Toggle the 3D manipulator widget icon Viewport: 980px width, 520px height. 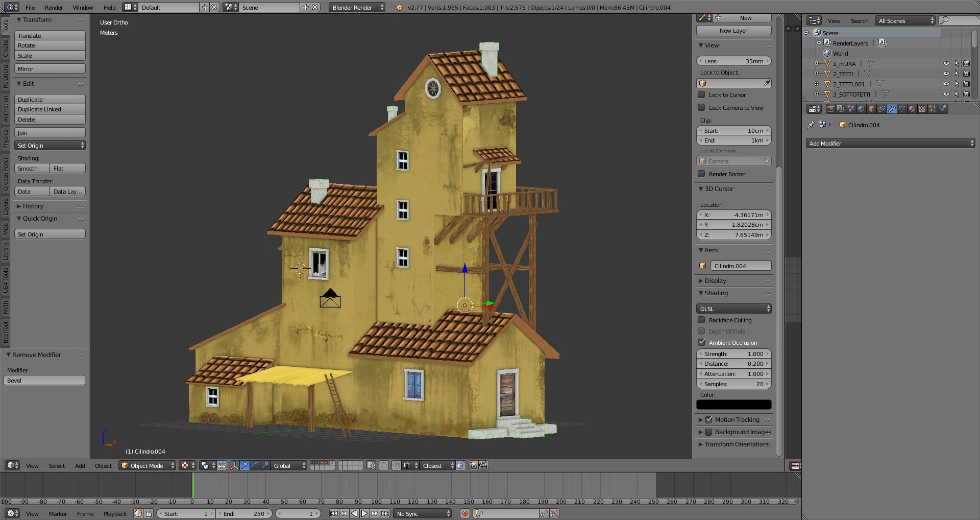(x=234, y=465)
